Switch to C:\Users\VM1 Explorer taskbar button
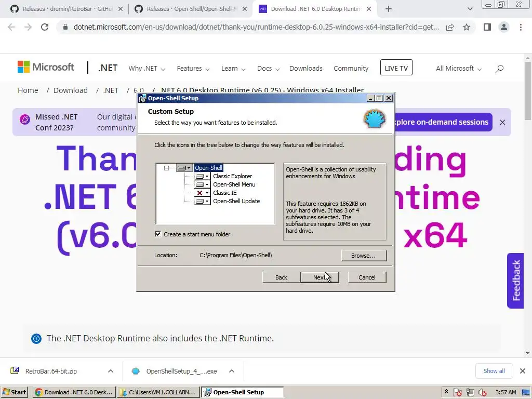532x399 pixels. [158, 392]
